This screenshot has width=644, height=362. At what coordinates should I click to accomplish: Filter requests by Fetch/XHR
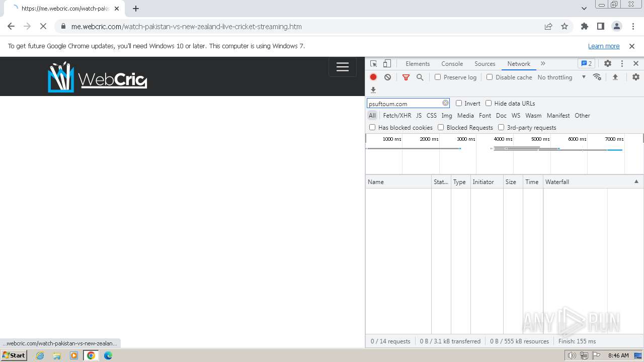(397, 115)
